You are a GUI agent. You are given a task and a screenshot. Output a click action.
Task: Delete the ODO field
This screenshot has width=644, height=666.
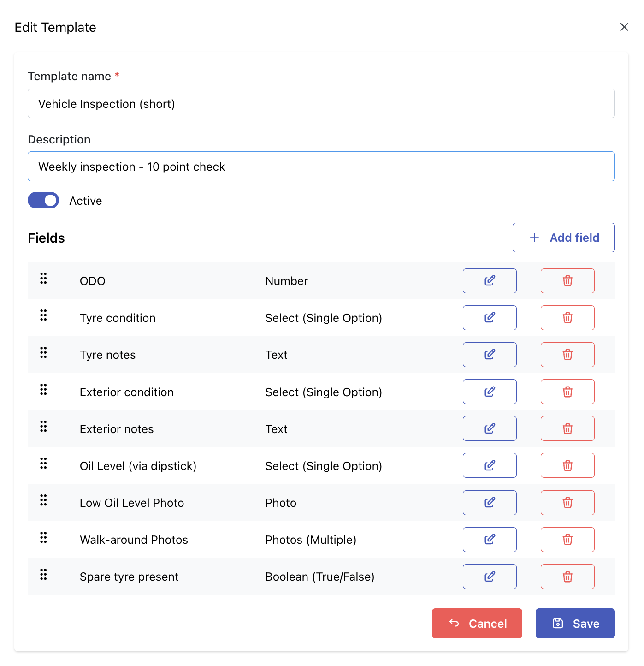(567, 280)
